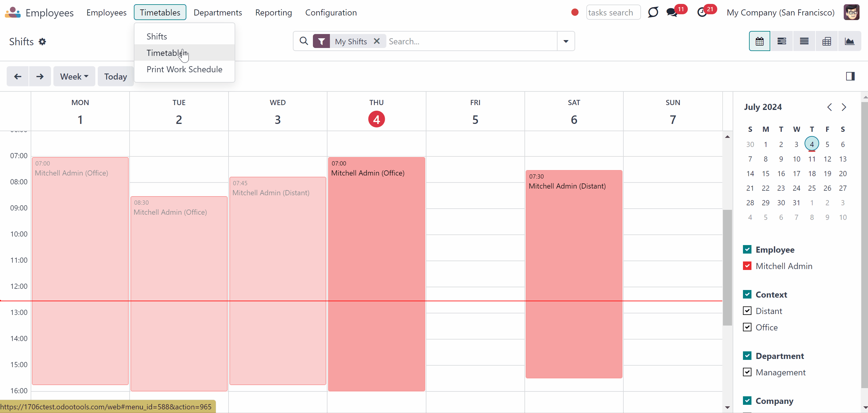Switch to list view icon
This screenshot has height=413, width=868.
click(804, 41)
